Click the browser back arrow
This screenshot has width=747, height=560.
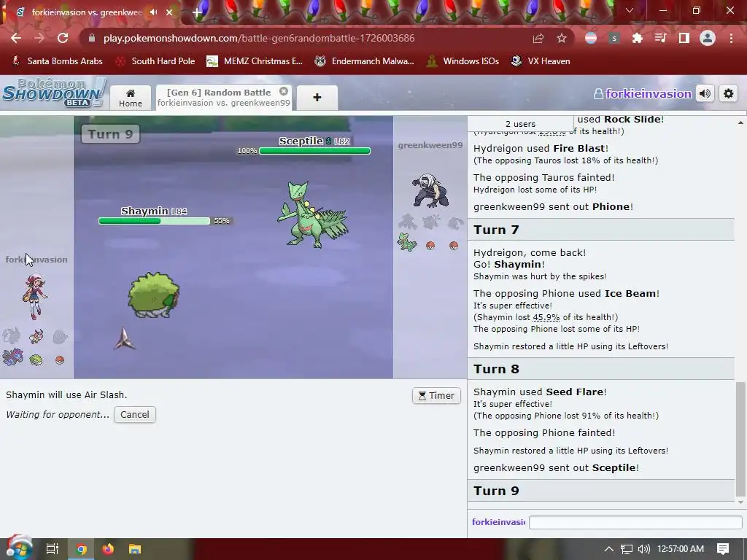pyautogui.click(x=16, y=38)
